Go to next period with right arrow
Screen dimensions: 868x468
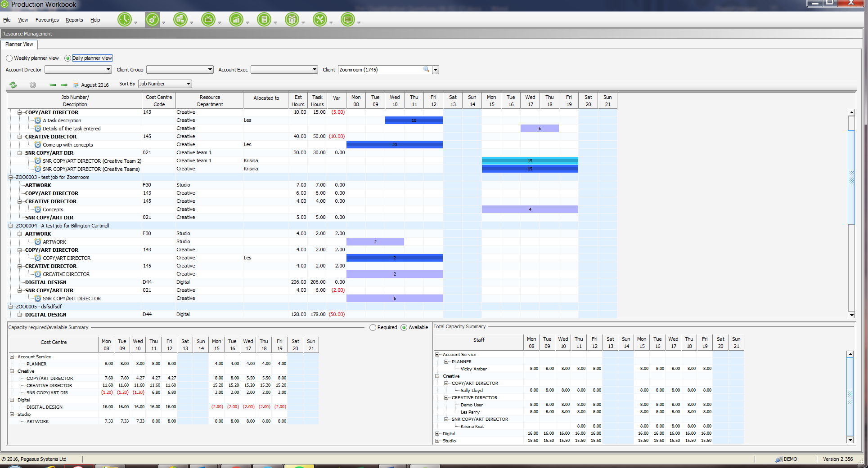point(64,85)
